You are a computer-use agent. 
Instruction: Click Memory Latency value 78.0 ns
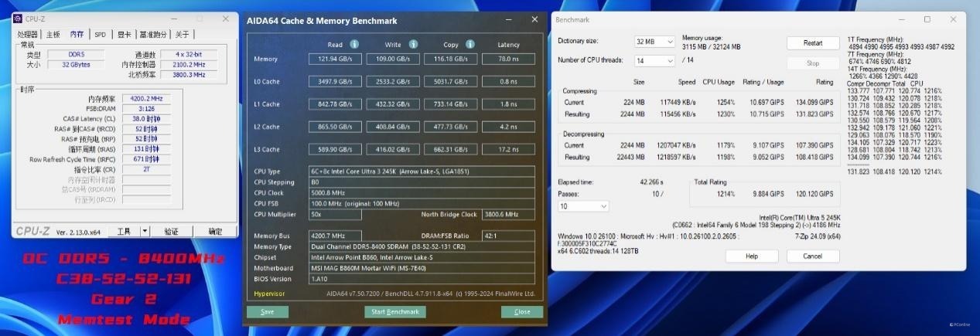point(508,59)
